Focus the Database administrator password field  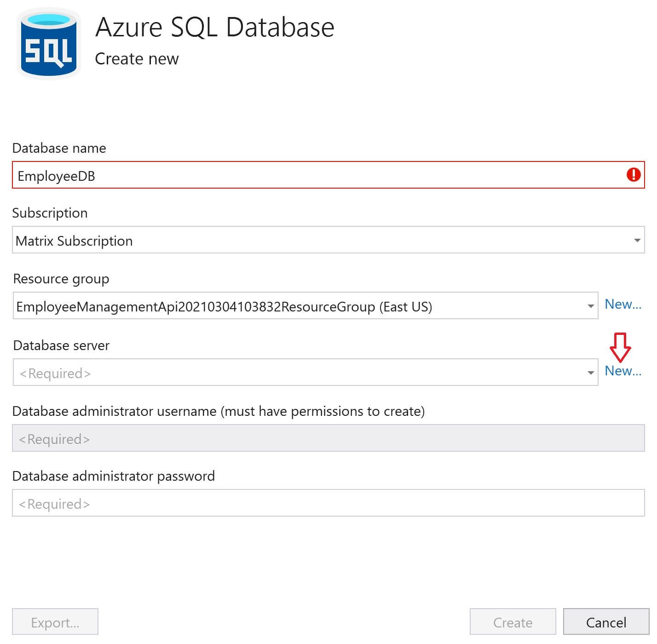(x=328, y=503)
